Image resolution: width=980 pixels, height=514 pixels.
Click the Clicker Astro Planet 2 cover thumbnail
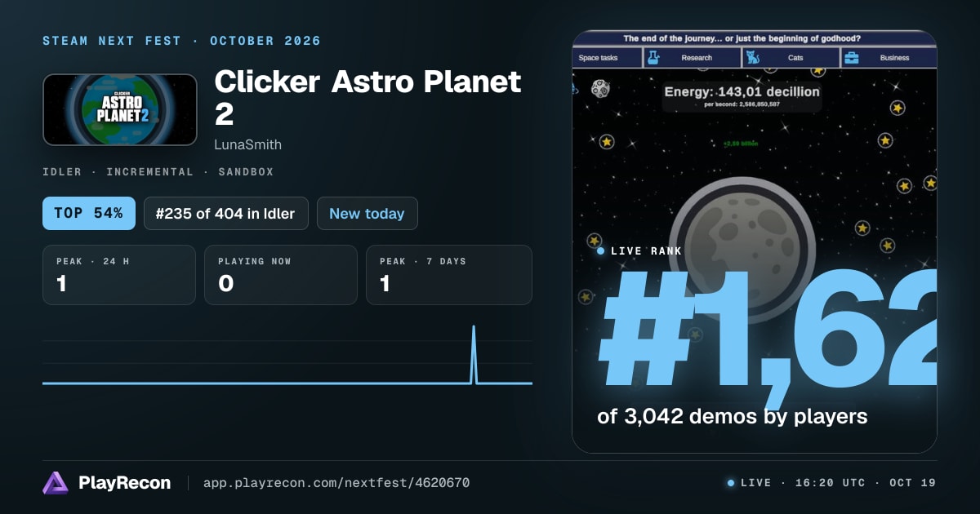119,110
